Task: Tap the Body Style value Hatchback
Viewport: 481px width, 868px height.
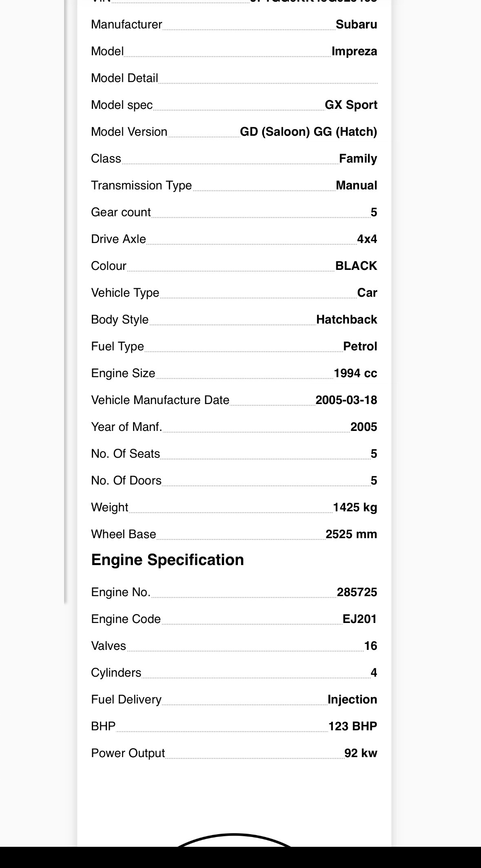Action: tap(346, 320)
